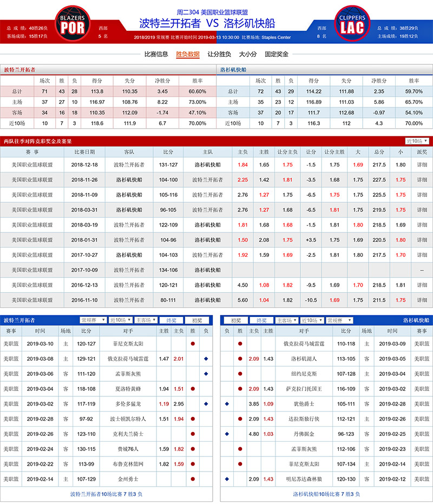The image size is (433, 504).
Task: Open 详细 link for the 2017-10-27 match
Action: 422,255
